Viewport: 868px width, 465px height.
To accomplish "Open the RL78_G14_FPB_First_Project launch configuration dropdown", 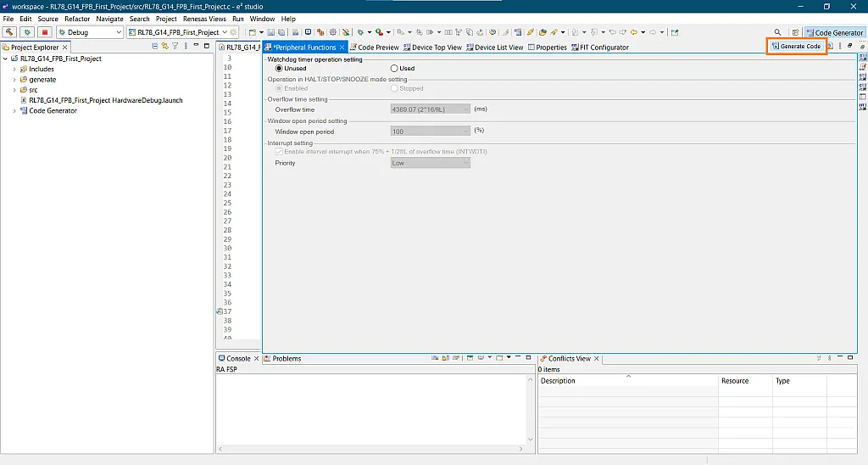I will (x=224, y=32).
